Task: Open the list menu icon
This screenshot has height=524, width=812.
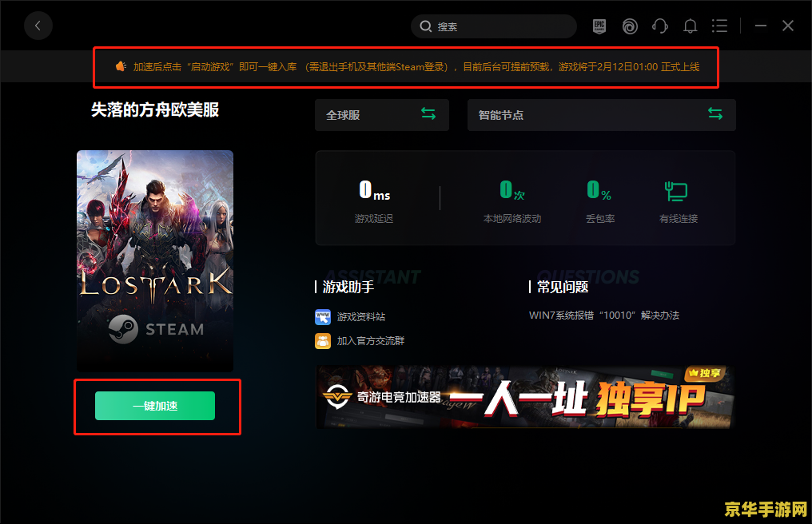Action: pyautogui.click(x=719, y=26)
